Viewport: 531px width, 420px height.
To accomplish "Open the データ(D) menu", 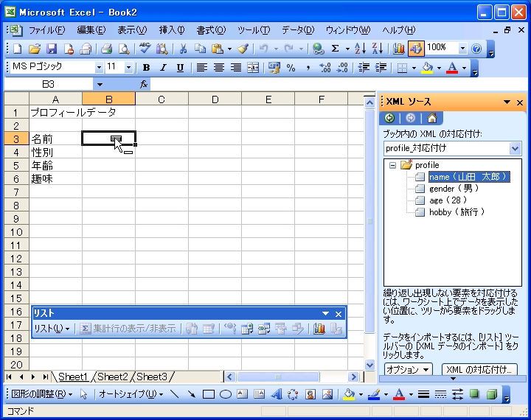I will point(298,30).
